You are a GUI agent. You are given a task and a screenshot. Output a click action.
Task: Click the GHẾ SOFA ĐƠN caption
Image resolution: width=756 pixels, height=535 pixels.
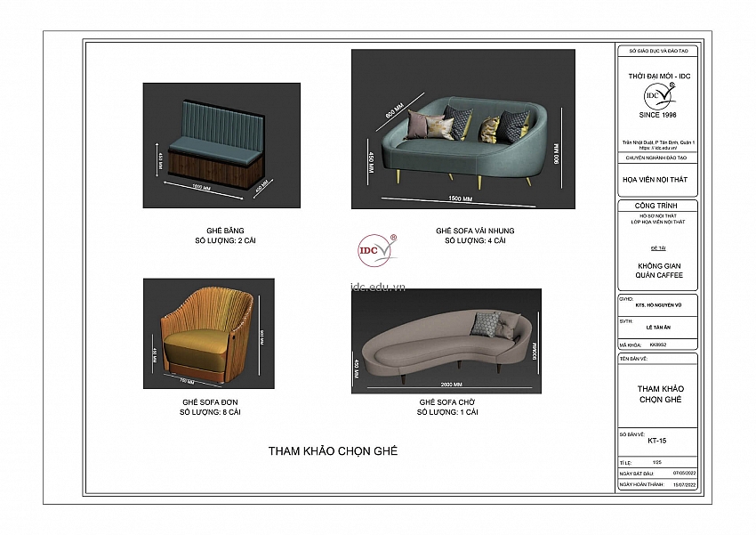coord(210,402)
